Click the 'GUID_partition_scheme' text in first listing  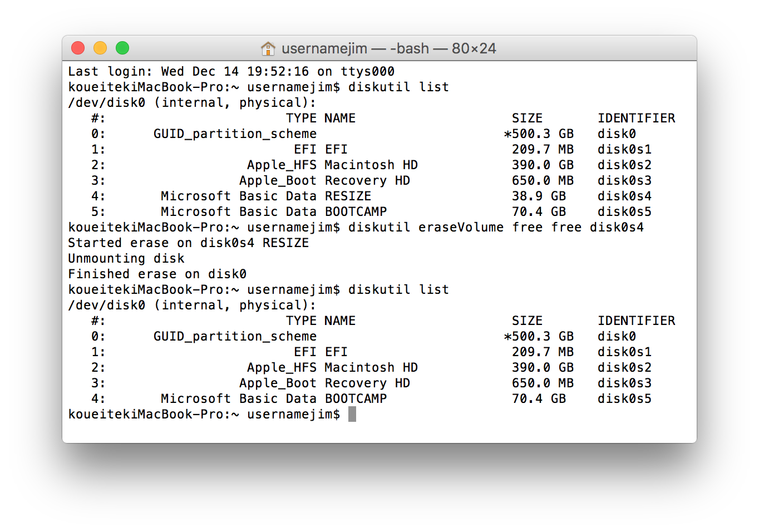point(235,134)
